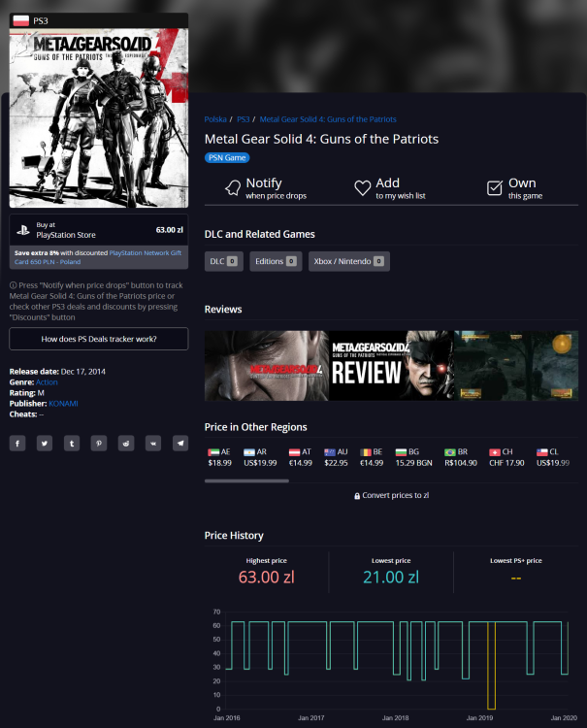Click the Release date Dec 17, 2014 text
The width and height of the screenshot is (587, 728).
[x=57, y=372]
